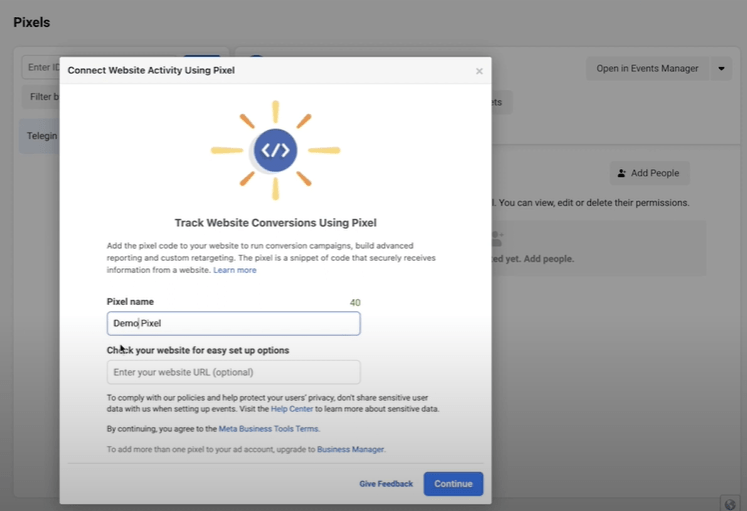
Task: Click the grey add-person placeholder icon
Action: 497,239
